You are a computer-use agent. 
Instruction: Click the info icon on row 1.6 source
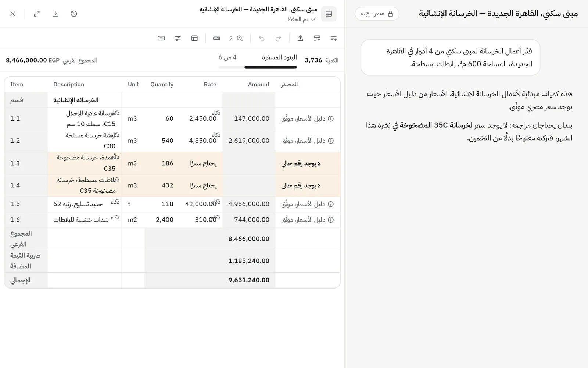point(331,220)
